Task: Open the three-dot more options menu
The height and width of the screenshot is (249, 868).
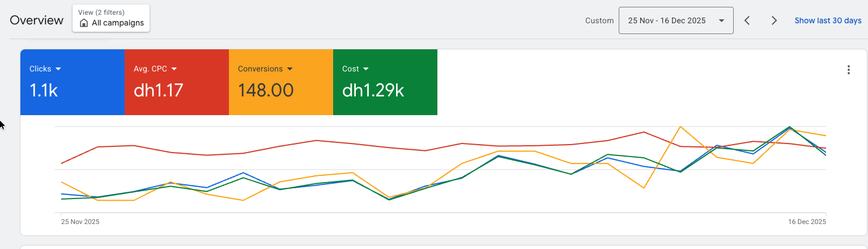Action: pos(848,70)
